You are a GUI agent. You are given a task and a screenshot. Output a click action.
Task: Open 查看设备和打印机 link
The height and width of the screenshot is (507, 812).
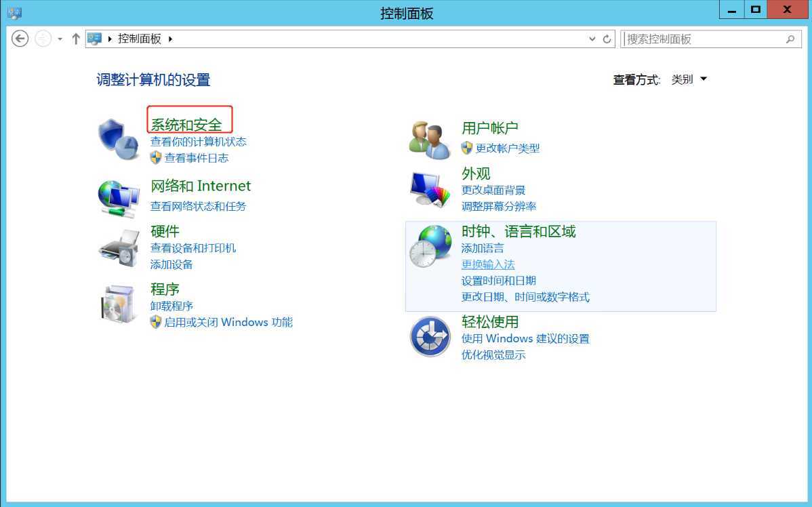tap(193, 248)
